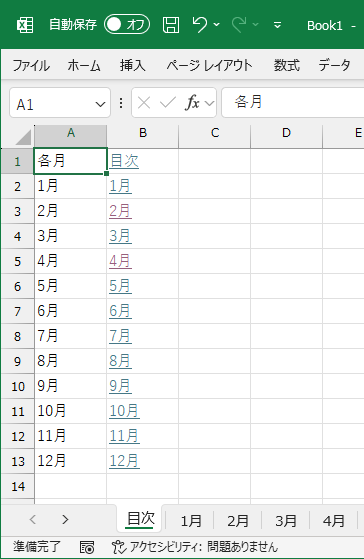The image size is (364, 559).
Task: Switch to the 4月 sheet tab
Action: (333, 521)
